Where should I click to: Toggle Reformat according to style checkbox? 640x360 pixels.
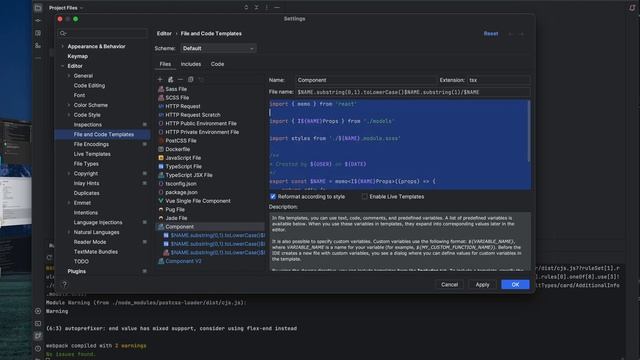(273, 197)
